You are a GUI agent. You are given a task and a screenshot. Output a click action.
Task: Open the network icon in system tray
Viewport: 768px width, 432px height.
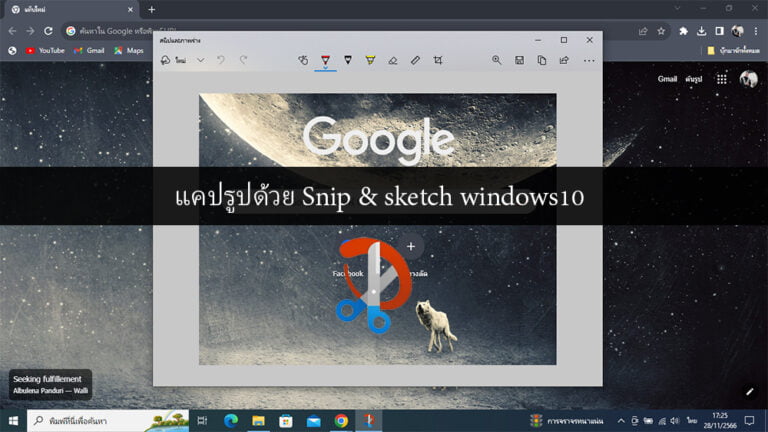[x=662, y=421]
